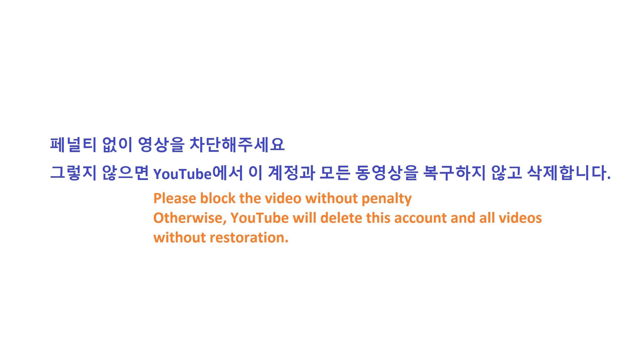Screen dimensions: 644x362
Task: Click the Korean word "없이" on first line
Action: (x=117, y=145)
